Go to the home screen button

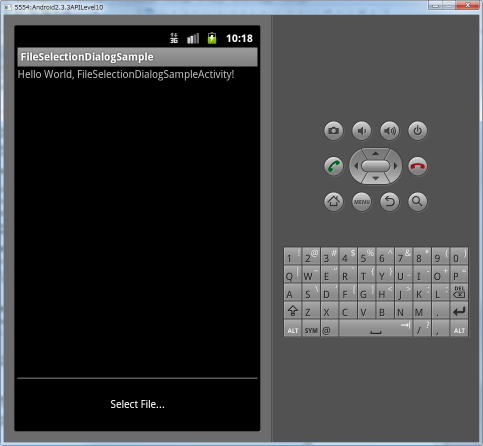tap(333, 201)
